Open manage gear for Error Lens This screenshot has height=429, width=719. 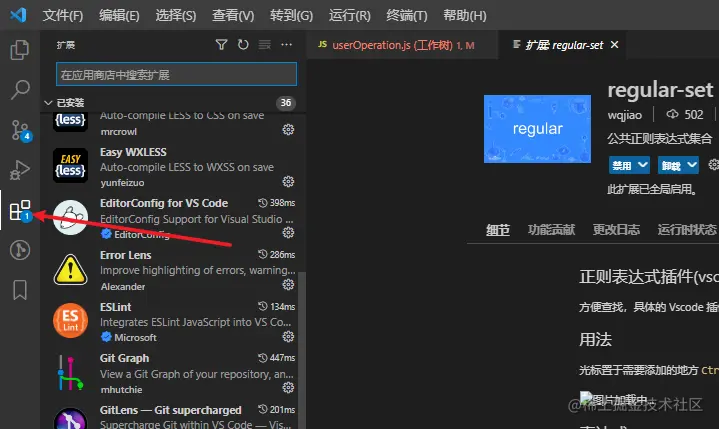[288, 285]
